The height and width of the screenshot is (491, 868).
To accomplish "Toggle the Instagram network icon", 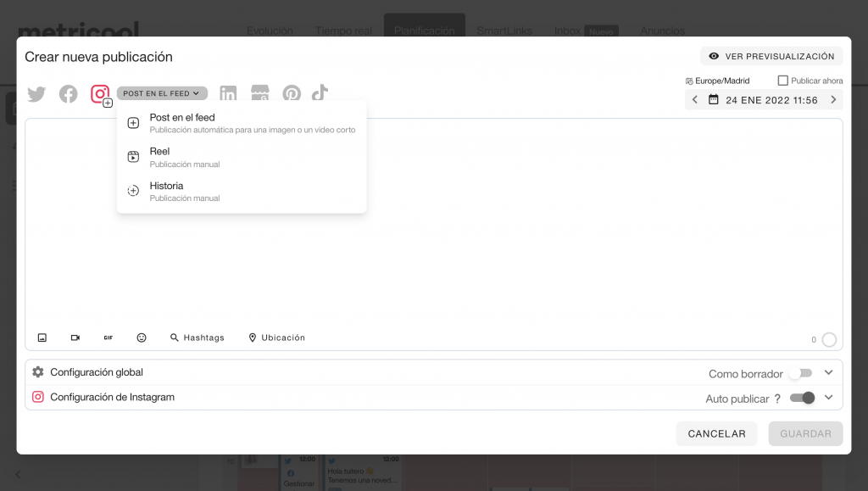I will pos(100,94).
